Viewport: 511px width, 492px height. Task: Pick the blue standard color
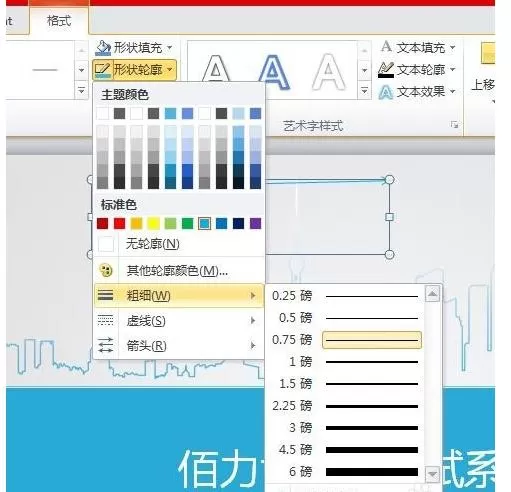click(221, 223)
